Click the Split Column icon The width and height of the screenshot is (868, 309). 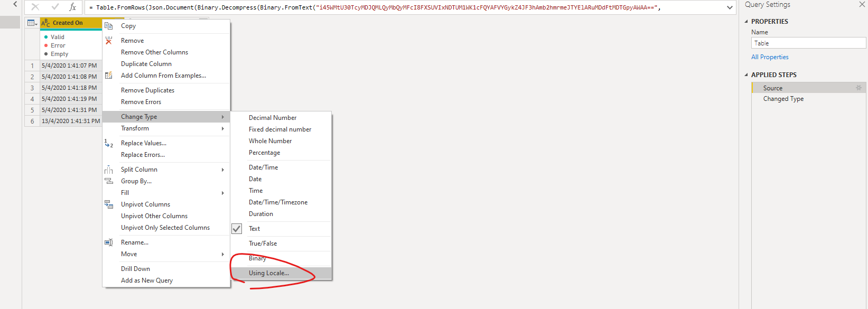coord(108,170)
